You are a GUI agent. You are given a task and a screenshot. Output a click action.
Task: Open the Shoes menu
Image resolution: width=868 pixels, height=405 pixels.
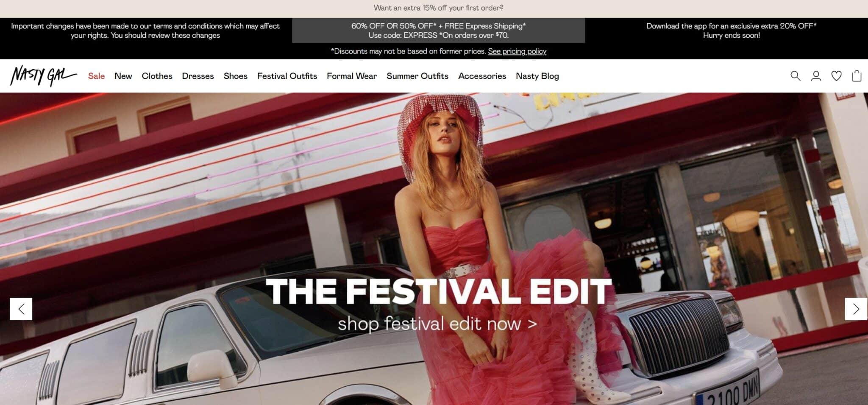click(235, 76)
